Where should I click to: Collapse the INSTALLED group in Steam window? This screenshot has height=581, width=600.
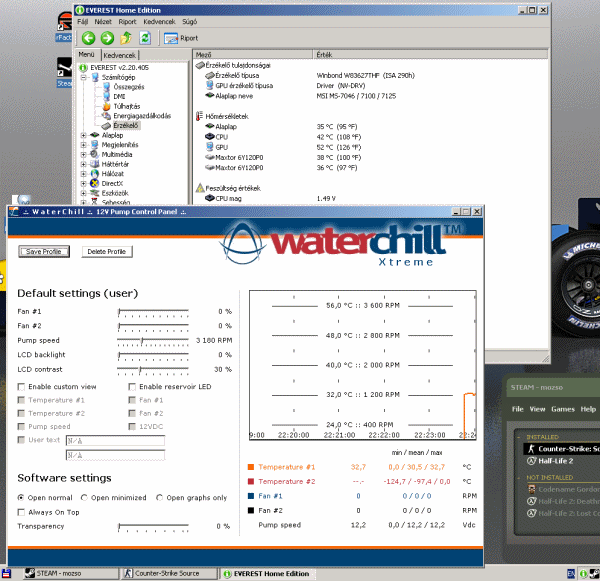(519, 437)
